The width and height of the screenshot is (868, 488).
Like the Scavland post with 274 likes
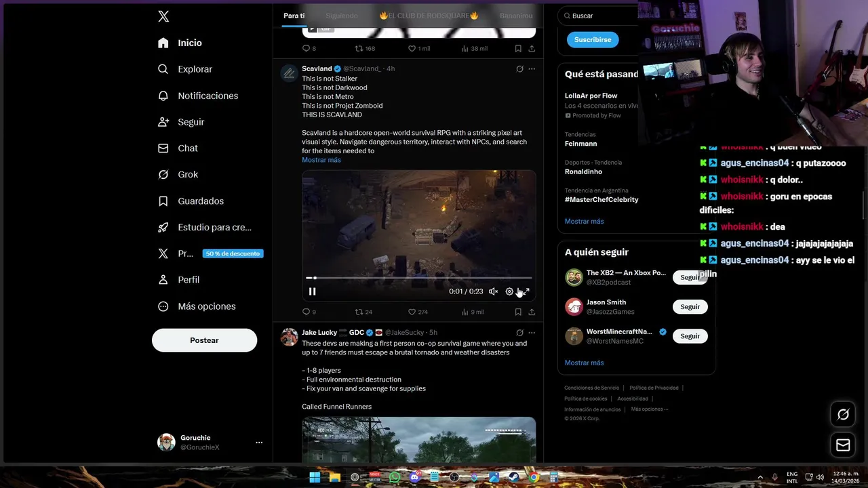[418, 312]
